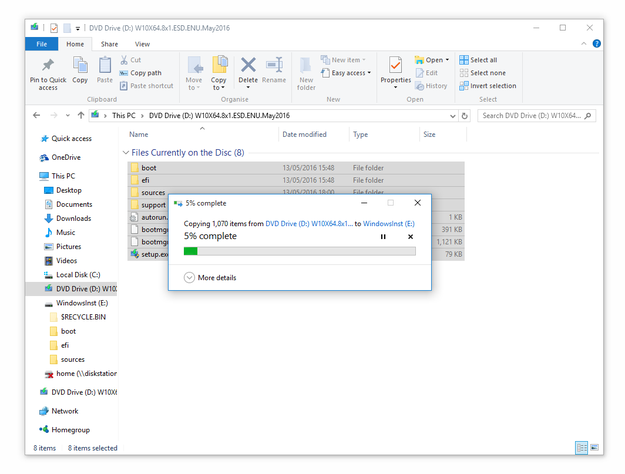625x474 pixels.
Task: Click the New folder icon
Action: tap(306, 65)
